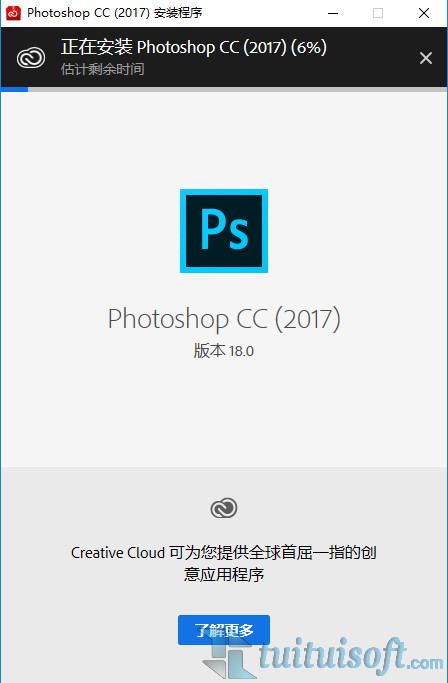
Task: Click the large Photoshop CC (2017) product name
Action: 224,319
